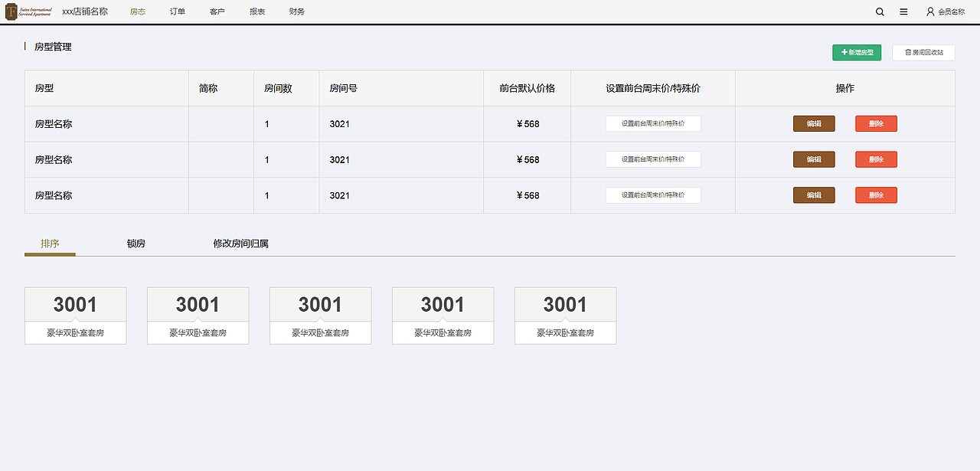
Task: Click the green 新增房型 button
Action: pos(857,52)
